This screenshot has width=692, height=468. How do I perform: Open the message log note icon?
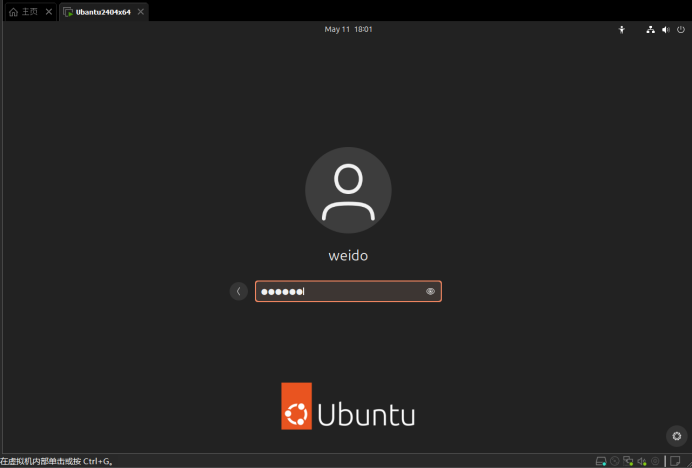click(675, 461)
